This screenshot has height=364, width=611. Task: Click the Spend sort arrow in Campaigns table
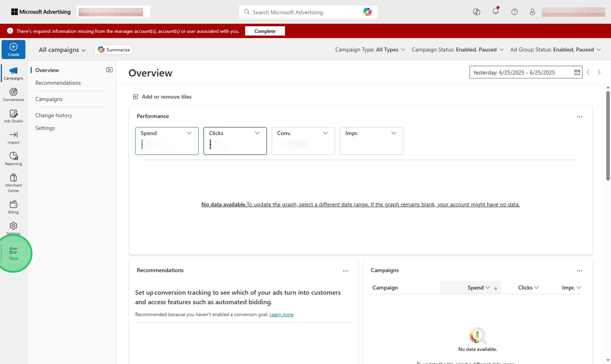(x=496, y=288)
